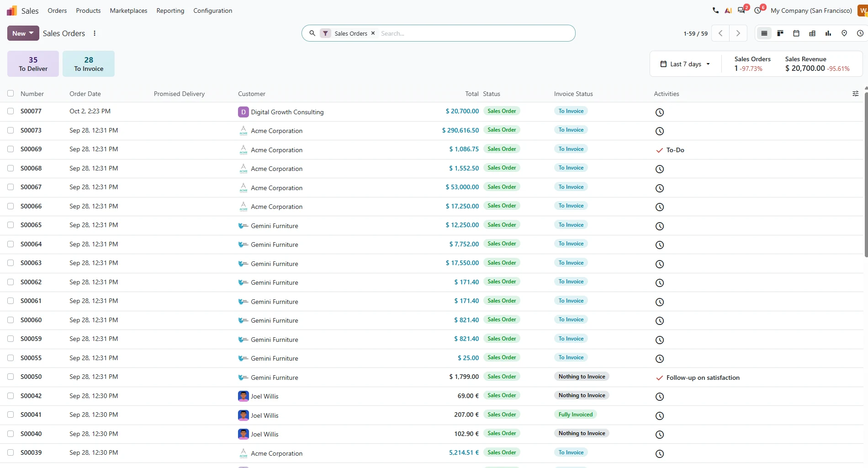Click the 35 To Deliver card
The height and width of the screenshot is (468, 868).
[x=33, y=64]
